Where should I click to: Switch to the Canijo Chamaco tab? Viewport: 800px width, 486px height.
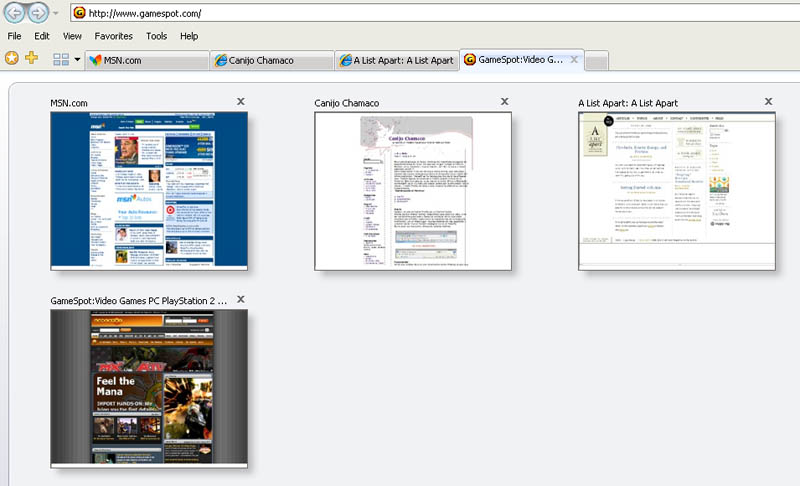(270, 61)
